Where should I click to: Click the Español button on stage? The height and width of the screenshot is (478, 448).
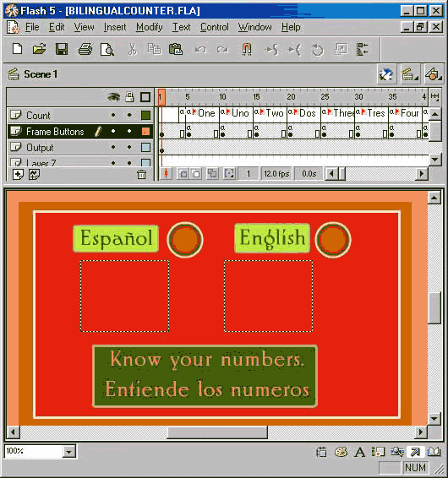[116, 239]
